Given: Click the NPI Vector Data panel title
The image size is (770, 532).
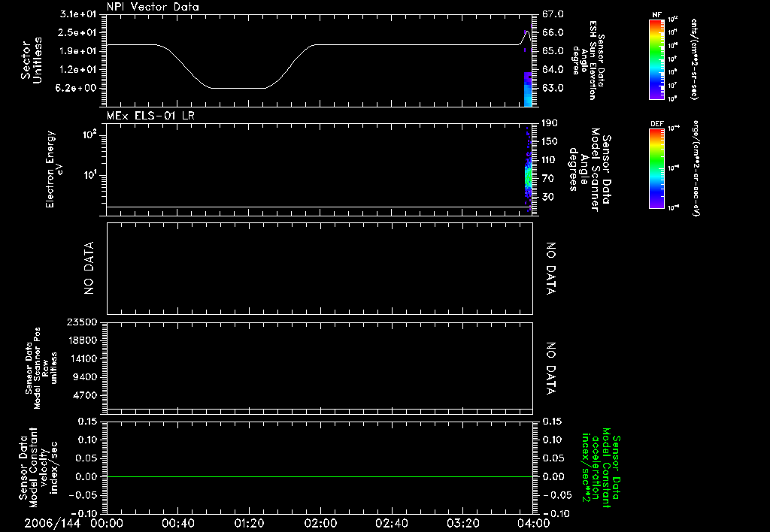Looking at the screenshot, I should click(153, 7).
